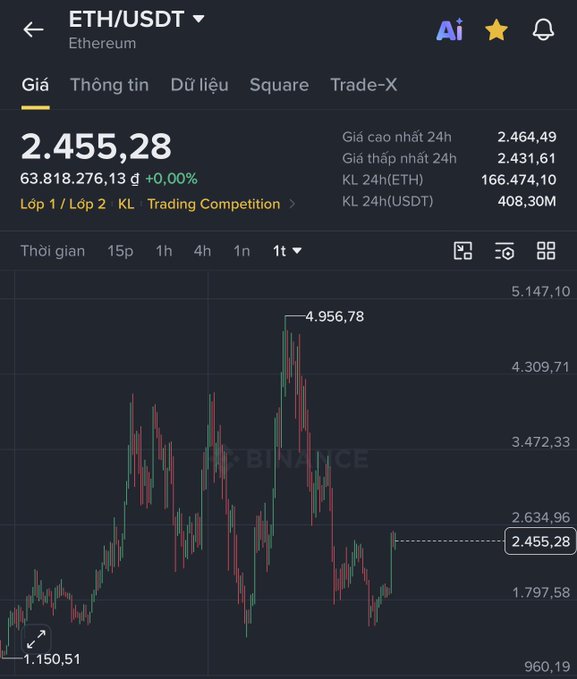
Task: Tap the 24h low value 2.431,61
Action: (526, 158)
